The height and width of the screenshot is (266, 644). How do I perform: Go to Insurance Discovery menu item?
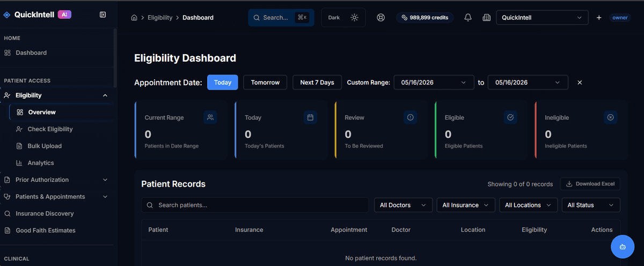point(45,213)
